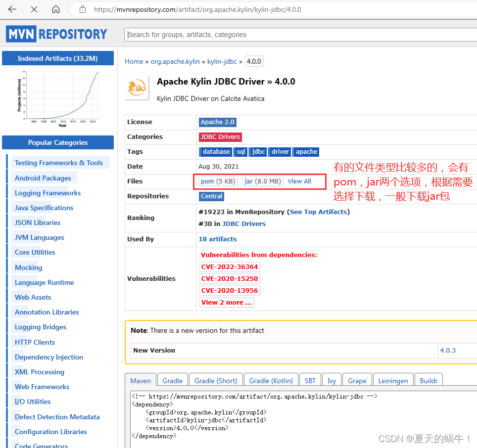This screenshot has height=448, width=477.
Task: Open org.apache.kylin breadcrumb link
Action: 175,61
